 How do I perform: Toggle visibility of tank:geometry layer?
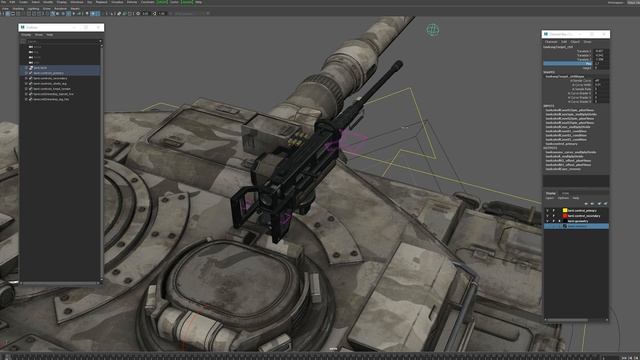(x=547, y=221)
